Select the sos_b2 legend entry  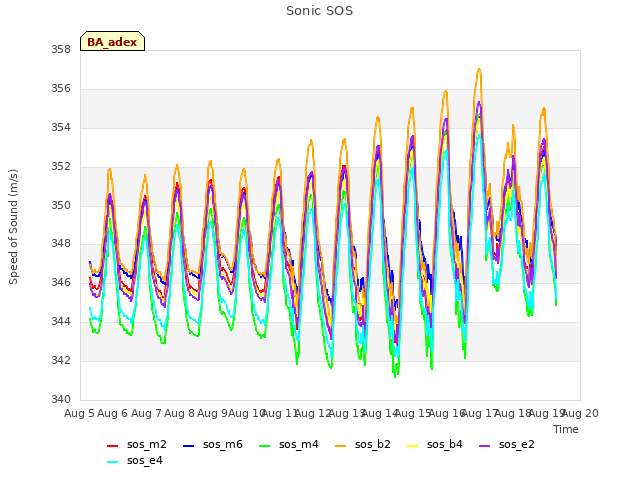pos(363,444)
